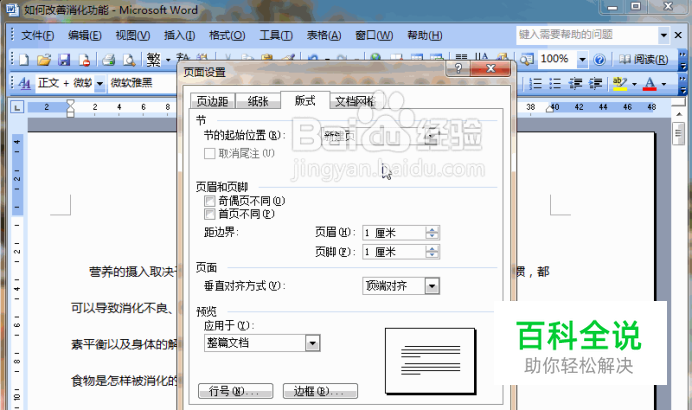This screenshot has height=410, width=692.
Task: Click the red font color button
Action: click(x=650, y=83)
